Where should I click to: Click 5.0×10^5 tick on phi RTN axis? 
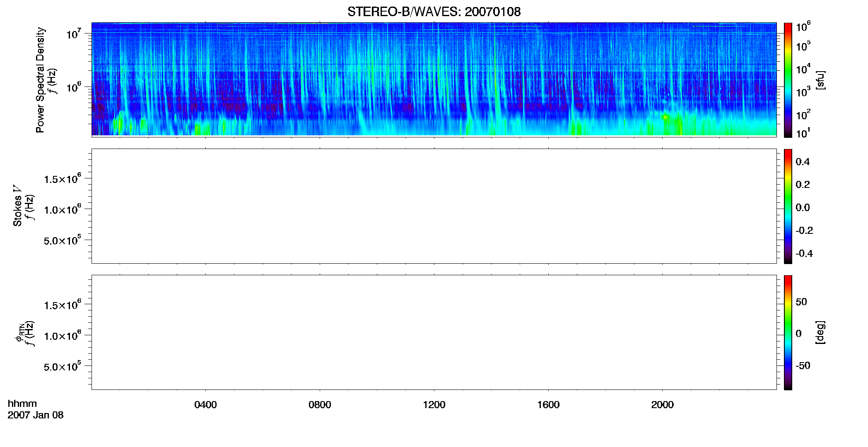[x=63, y=366]
